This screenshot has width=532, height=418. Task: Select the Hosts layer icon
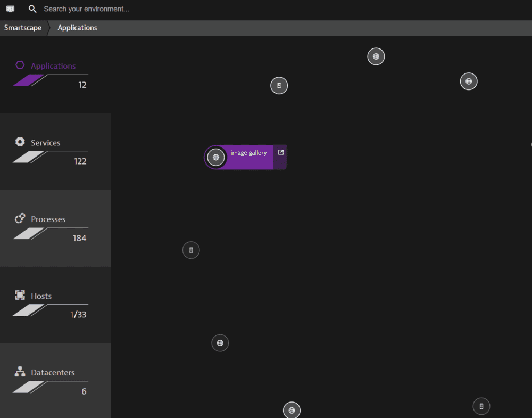tap(20, 295)
